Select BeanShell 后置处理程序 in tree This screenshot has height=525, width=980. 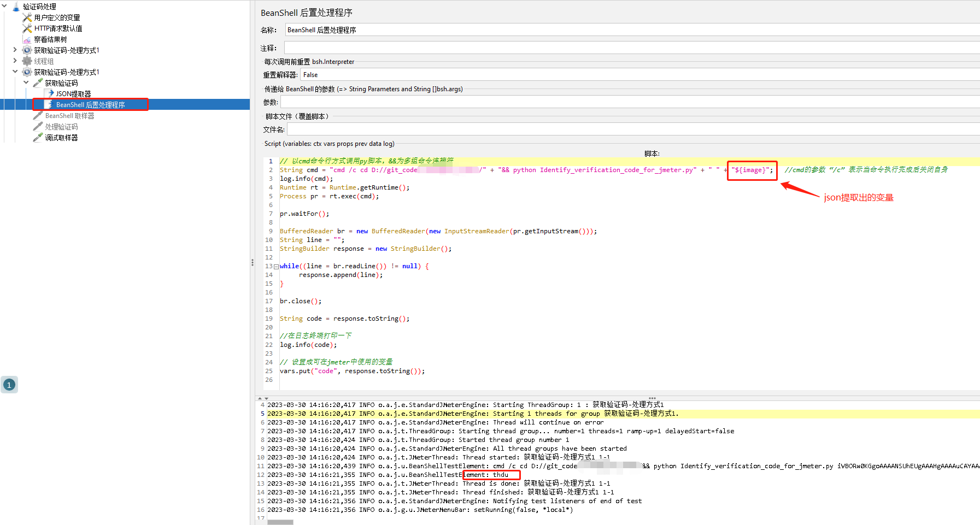point(90,105)
